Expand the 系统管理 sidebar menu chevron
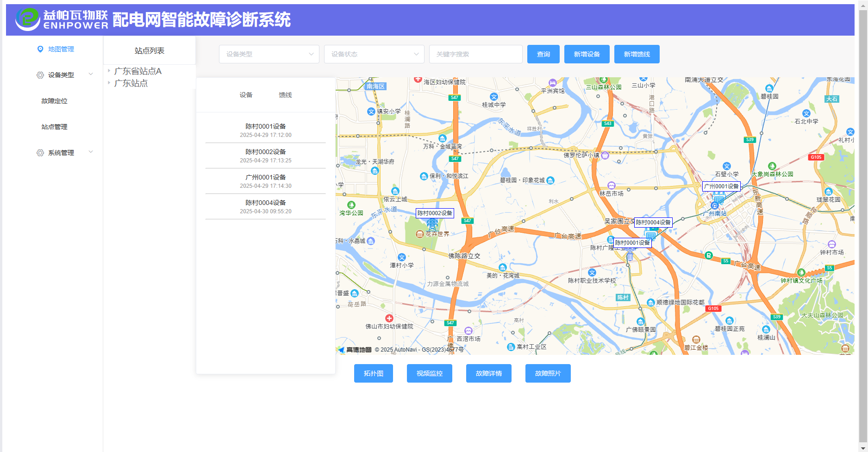 coord(91,152)
